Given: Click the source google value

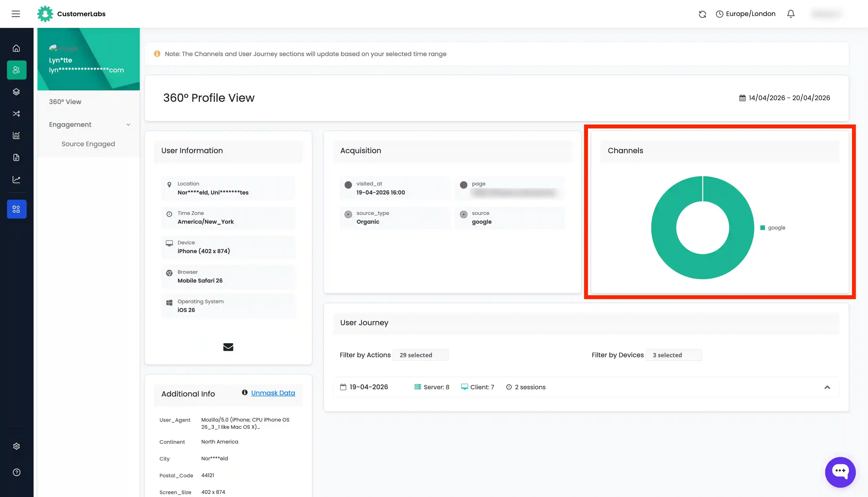Looking at the screenshot, I should (482, 222).
